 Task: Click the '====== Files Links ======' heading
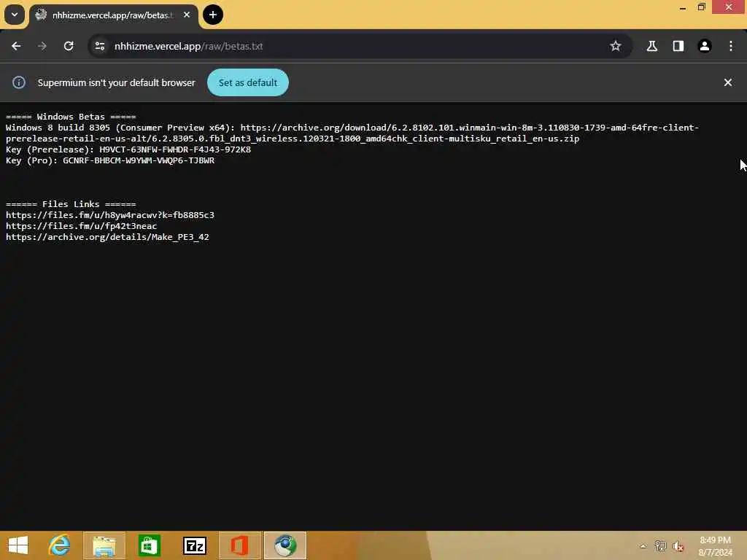click(x=71, y=204)
